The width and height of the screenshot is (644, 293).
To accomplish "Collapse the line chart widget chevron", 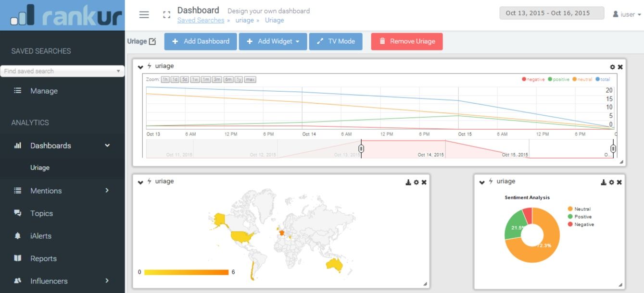I will 140,67.
